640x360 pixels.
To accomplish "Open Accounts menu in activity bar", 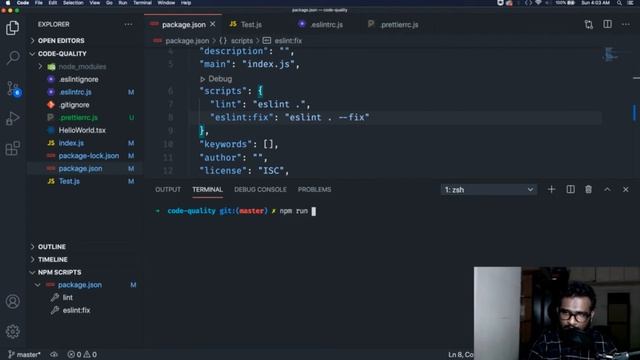I will [x=13, y=302].
